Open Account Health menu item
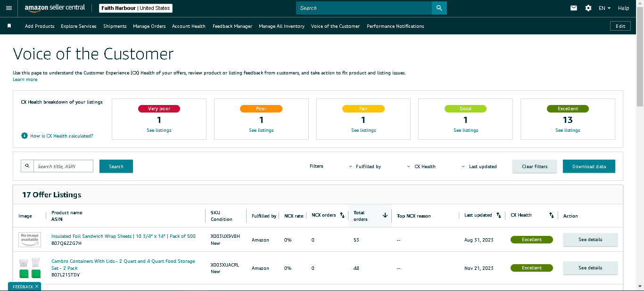 [x=189, y=26]
